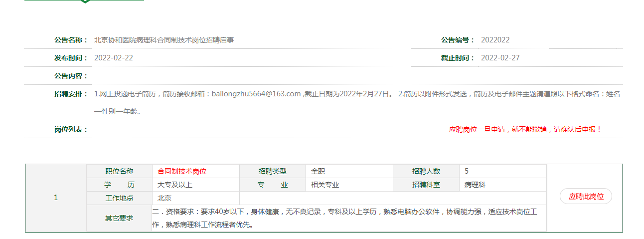Viewport: 644px width, 239px height.
Task: Click the 北京 work location value
Action: click(x=164, y=198)
